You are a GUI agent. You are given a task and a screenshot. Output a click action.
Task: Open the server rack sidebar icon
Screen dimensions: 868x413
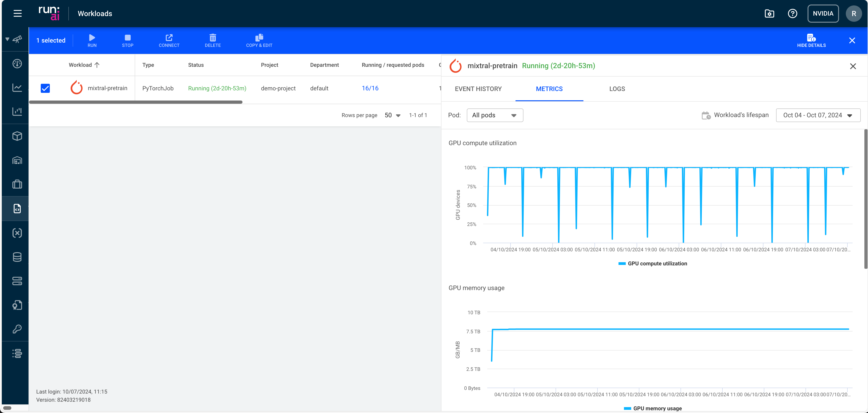click(x=17, y=281)
